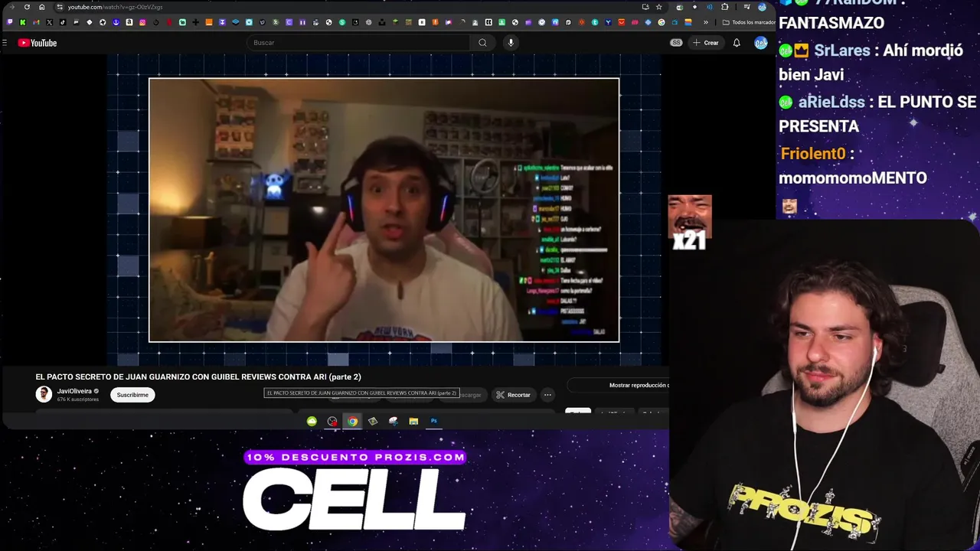This screenshot has width=980, height=551.
Task: Open JaviOliveira channel name link
Action: 74,391
